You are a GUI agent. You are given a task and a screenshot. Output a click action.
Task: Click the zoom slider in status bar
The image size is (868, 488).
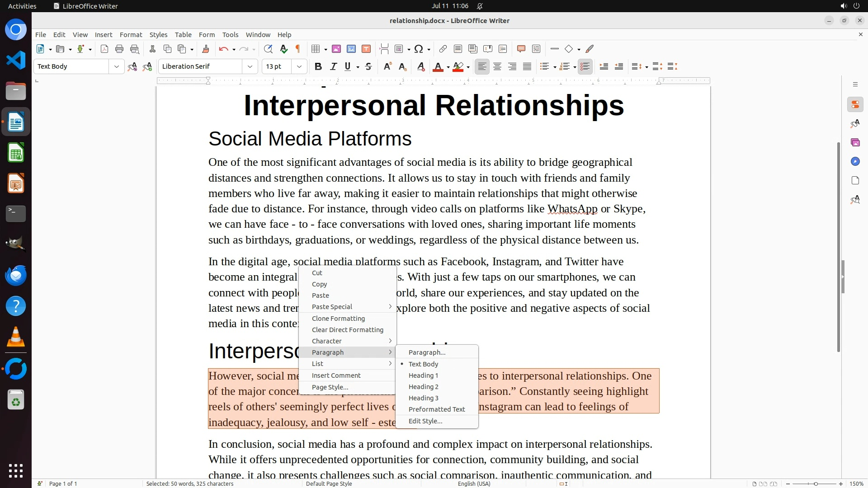click(816, 484)
